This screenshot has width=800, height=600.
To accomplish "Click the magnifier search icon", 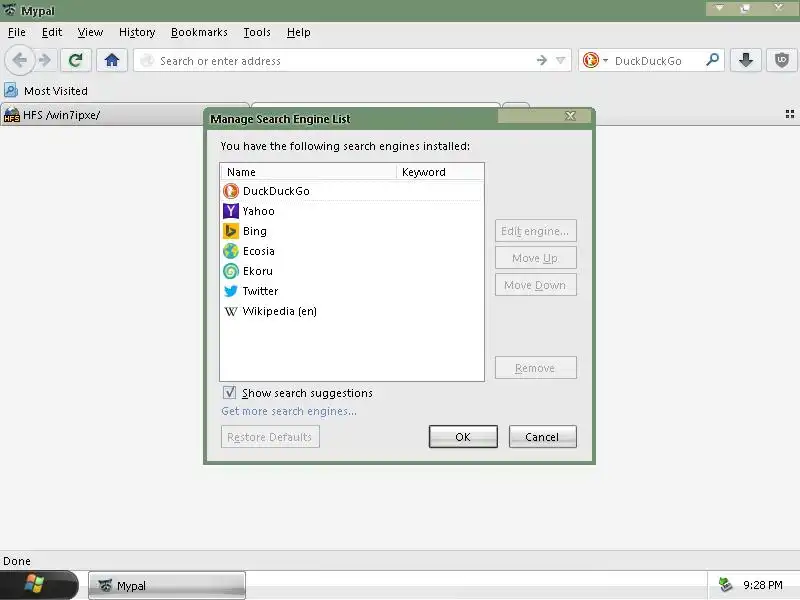I will click(x=712, y=60).
